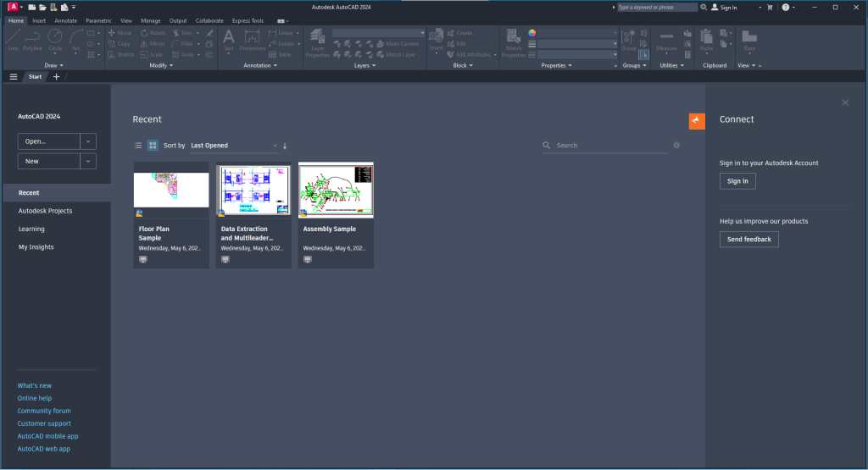This screenshot has height=470, width=868.
Task: Click the Measure tool in Utilities
Action: 666,41
